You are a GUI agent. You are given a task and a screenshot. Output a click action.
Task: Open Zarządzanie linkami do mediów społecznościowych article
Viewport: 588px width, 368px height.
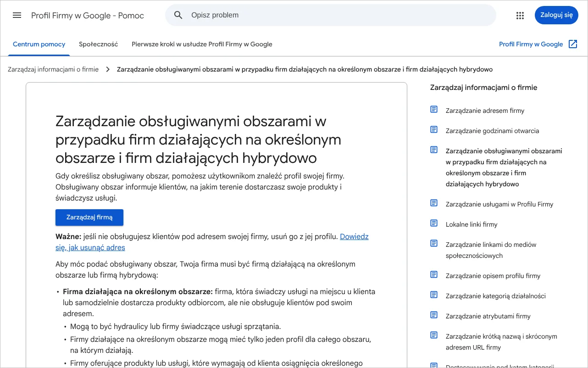(491, 250)
